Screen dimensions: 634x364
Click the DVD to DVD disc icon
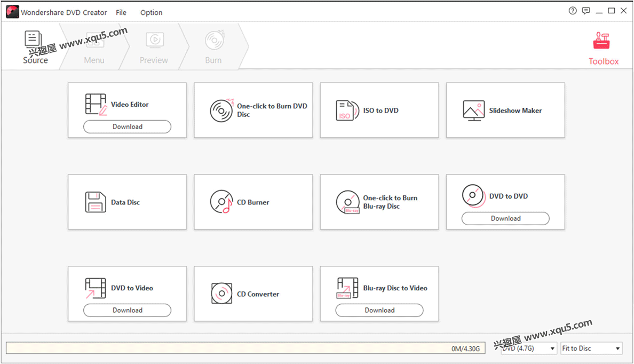point(473,196)
